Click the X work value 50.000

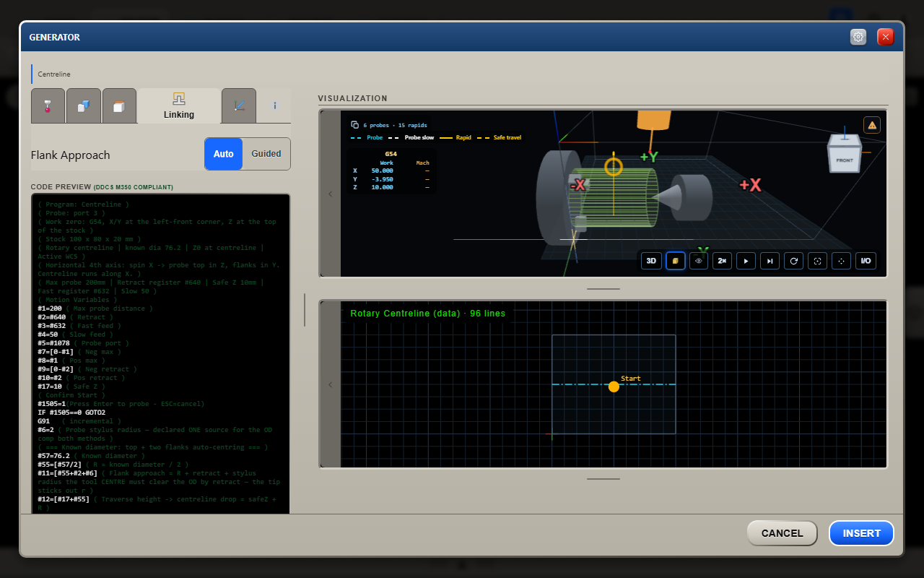coord(383,171)
